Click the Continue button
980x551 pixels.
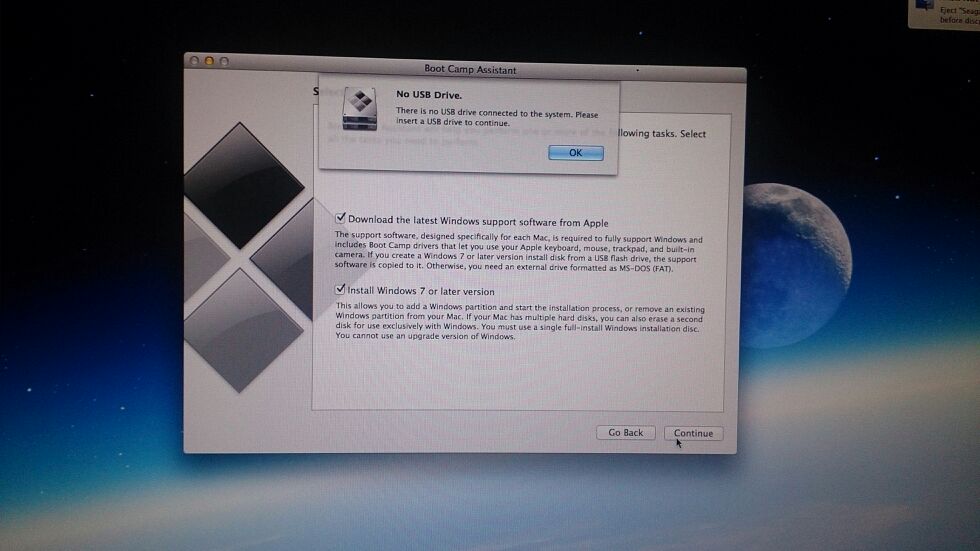(693, 433)
